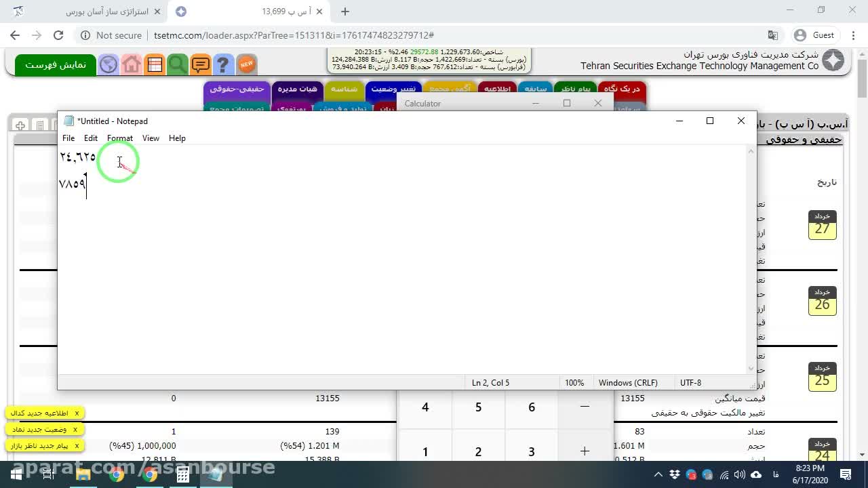The width and height of the screenshot is (868, 488).
Task: Open the green magnifier search icon
Action: coord(178,64)
